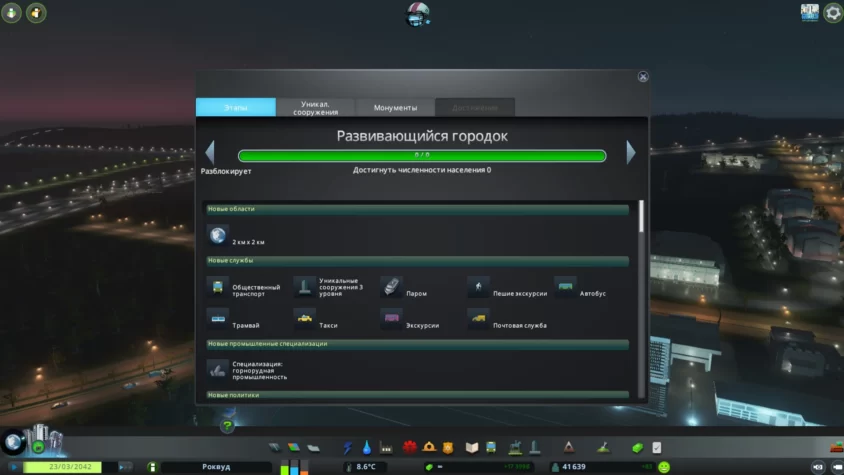Open the Roads build menu
Image resolution: width=844 pixels, height=475 pixels.
click(x=275, y=447)
